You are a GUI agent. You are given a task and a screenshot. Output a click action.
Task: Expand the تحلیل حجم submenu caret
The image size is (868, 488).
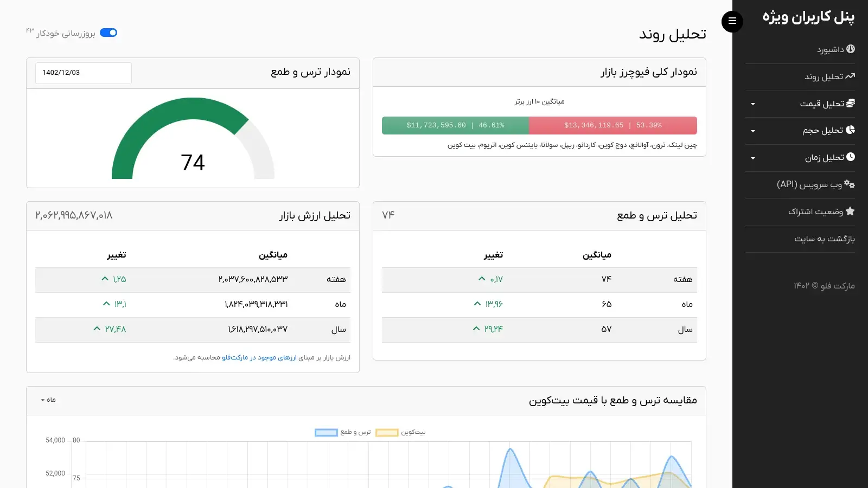tap(753, 131)
